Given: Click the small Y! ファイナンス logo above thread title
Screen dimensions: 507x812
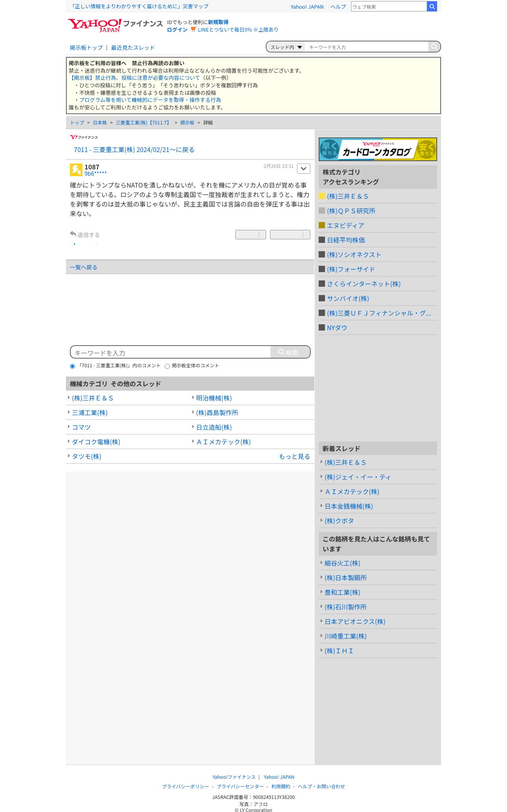Looking at the screenshot, I should coord(84,137).
